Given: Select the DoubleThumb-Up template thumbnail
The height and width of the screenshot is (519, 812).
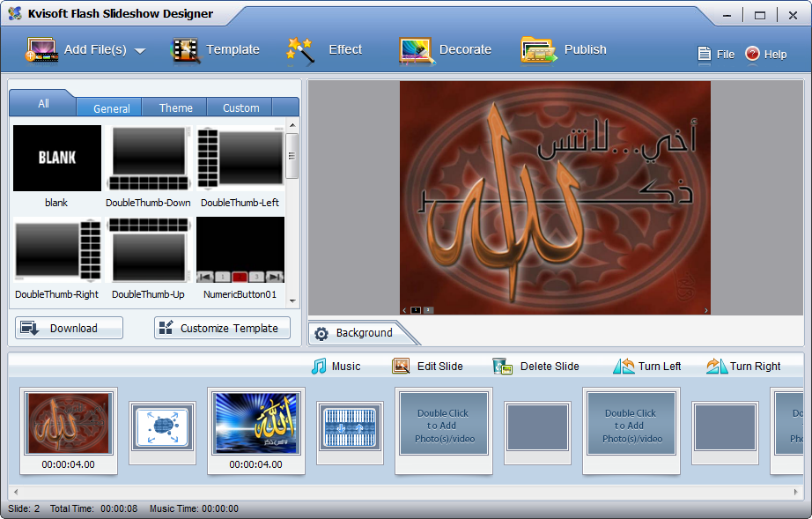Looking at the screenshot, I should tap(149, 250).
